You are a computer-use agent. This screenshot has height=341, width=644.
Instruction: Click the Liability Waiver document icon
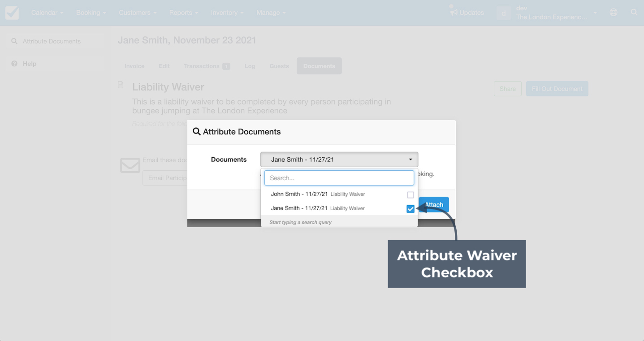[x=121, y=85]
